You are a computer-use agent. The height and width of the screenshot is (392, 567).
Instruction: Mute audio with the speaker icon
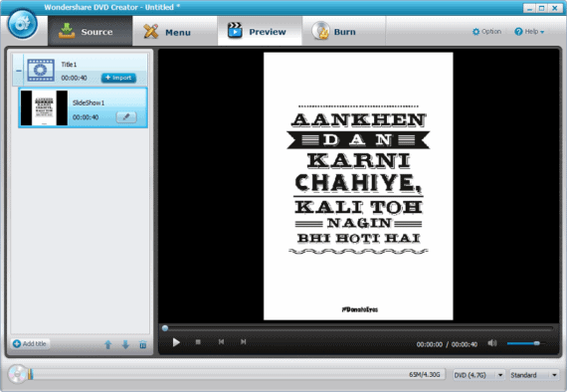coord(492,343)
